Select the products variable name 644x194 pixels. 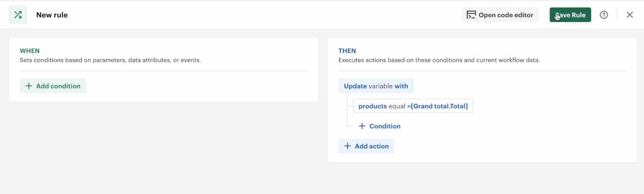(x=373, y=106)
